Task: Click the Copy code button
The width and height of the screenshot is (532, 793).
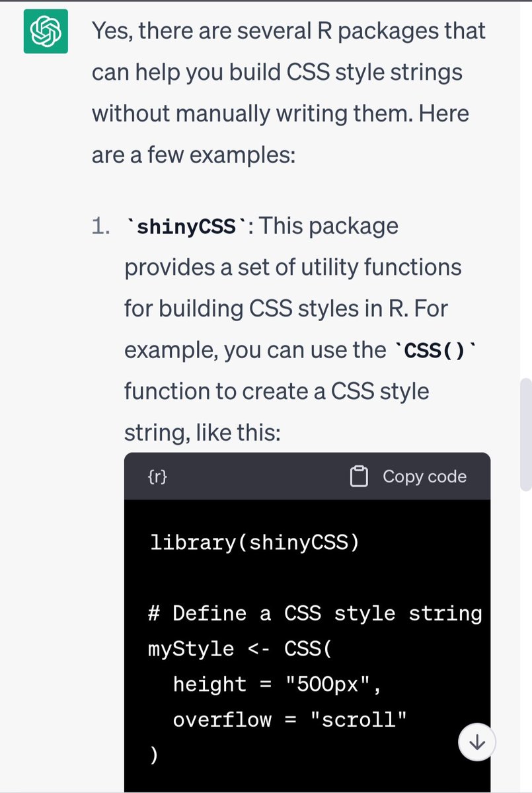Action: [408, 476]
